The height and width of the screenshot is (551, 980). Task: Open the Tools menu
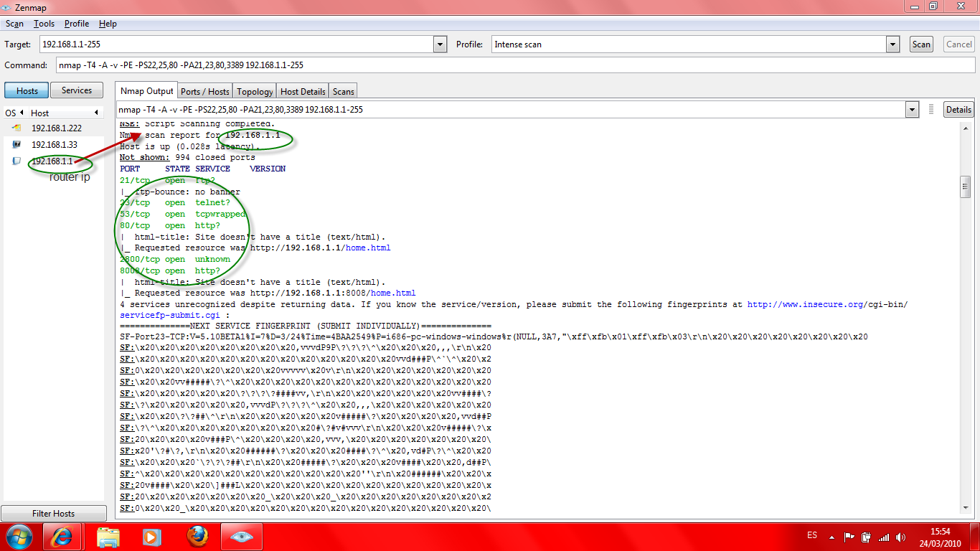point(44,24)
